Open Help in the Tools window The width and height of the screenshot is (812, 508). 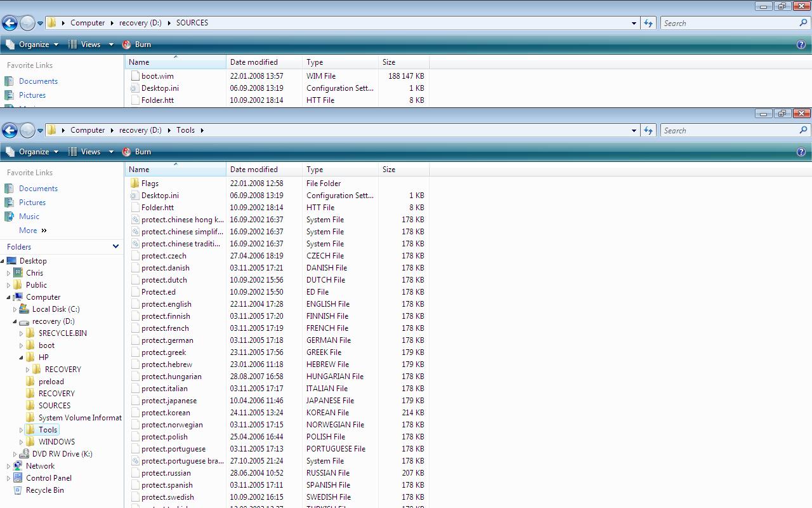801,152
